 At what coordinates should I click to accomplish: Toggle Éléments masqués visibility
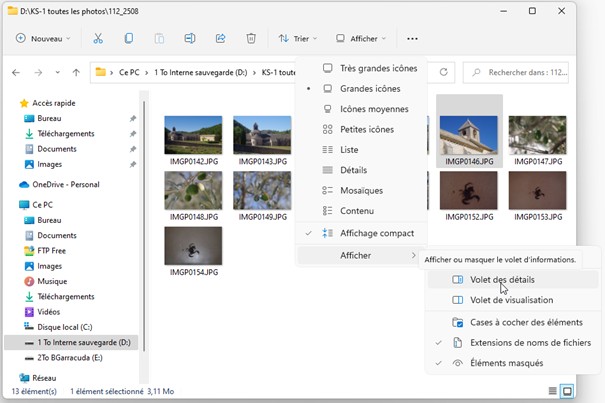click(x=506, y=362)
